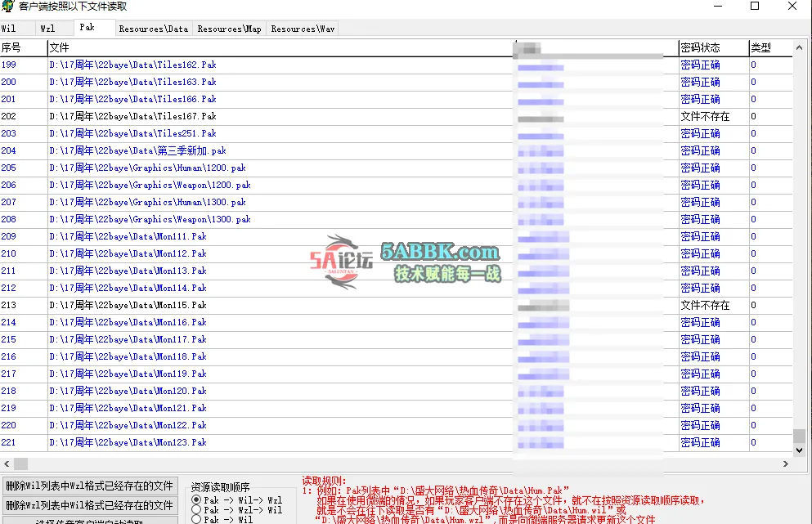Image resolution: width=812 pixels, height=524 pixels.
Task: Click horizontal scrollbar left arrow
Action: pos(7,464)
